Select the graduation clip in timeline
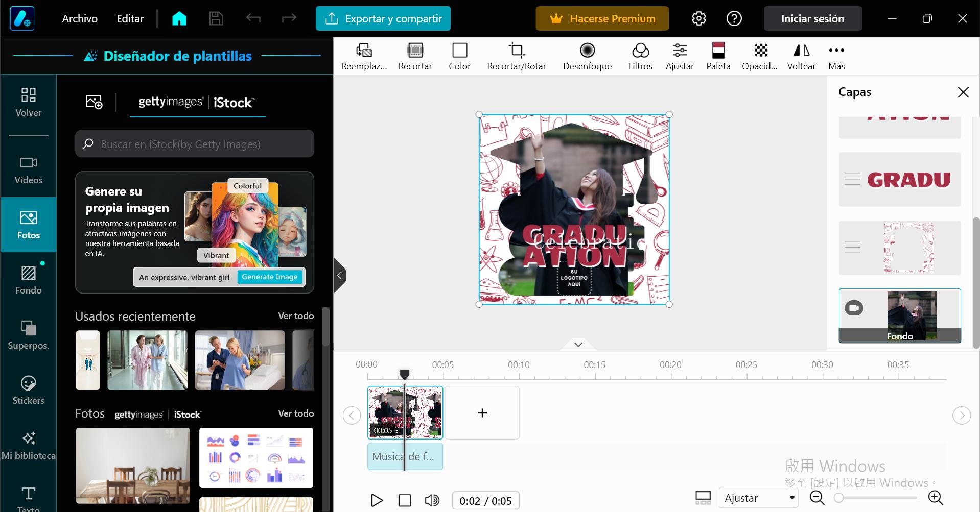This screenshot has height=512, width=980. (x=405, y=412)
